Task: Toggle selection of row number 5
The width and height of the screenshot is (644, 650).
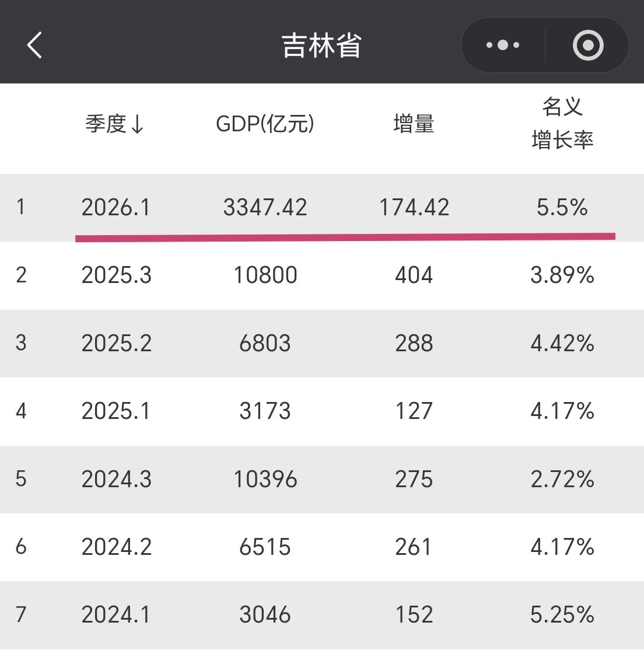Action: (322, 479)
